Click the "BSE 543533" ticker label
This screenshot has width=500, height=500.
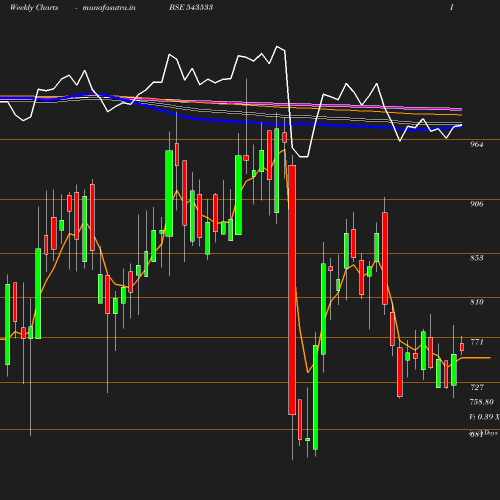(x=191, y=7)
